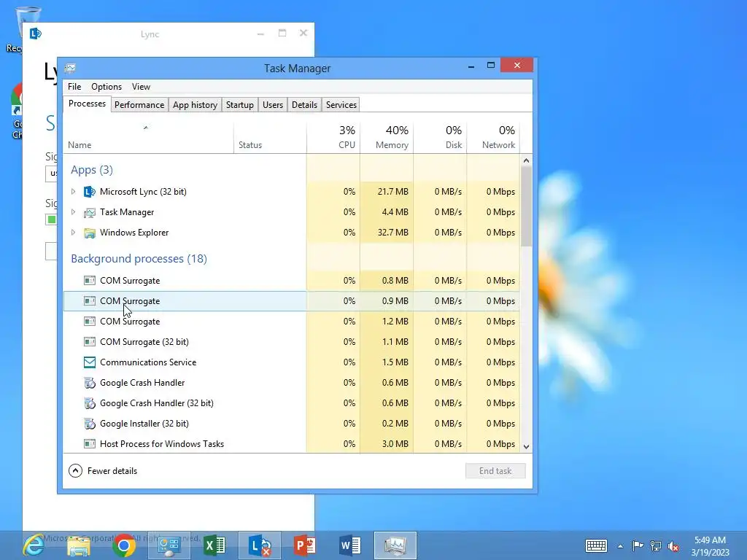
Task: Switch to the Services tab
Action: click(x=341, y=105)
